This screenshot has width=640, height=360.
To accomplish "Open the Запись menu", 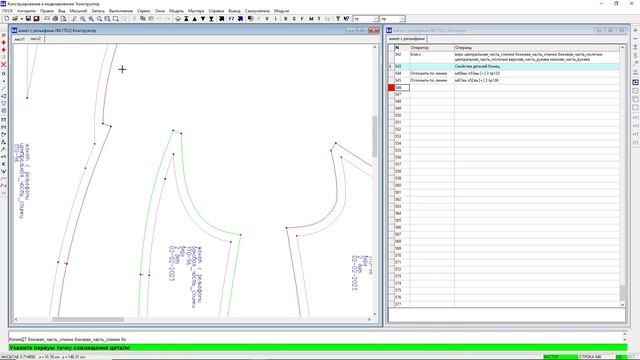I will coord(98,11).
